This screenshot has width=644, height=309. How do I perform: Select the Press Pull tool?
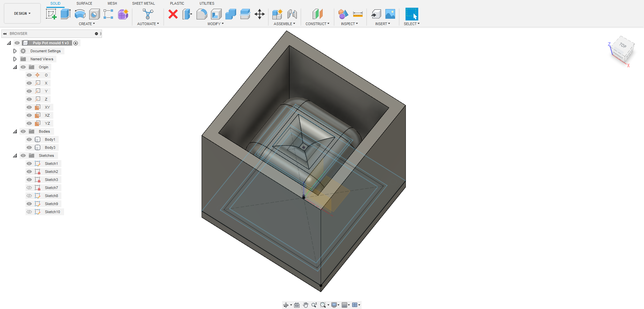pyautogui.click(x=187, y=14)
